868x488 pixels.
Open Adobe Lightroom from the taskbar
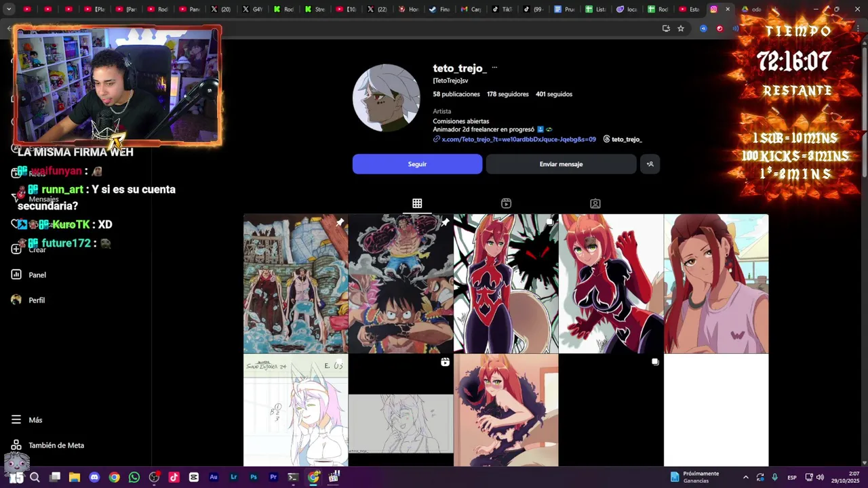click(x=234, y=477)
